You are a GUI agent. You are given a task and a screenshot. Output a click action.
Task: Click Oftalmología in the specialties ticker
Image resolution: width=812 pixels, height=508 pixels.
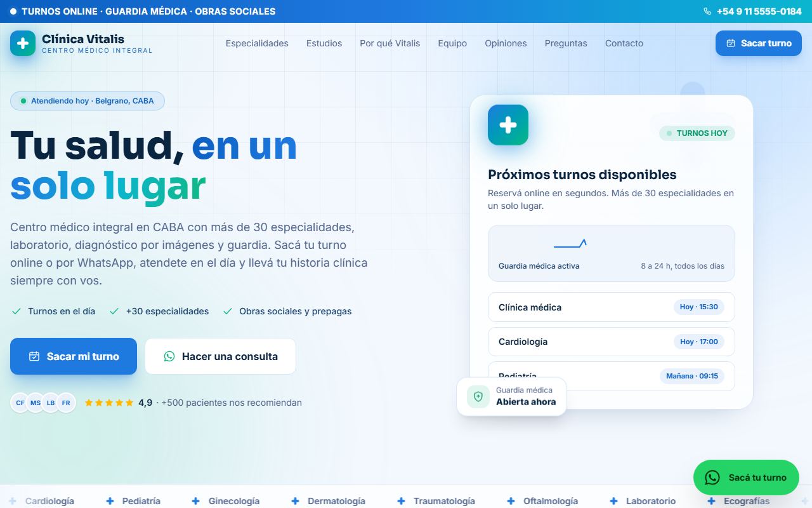click(x=551, y=501)
